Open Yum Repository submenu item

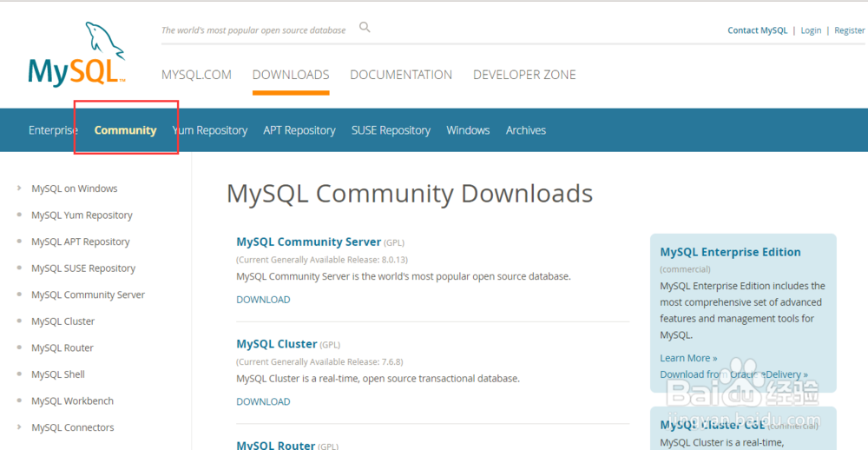pos(210,130)
